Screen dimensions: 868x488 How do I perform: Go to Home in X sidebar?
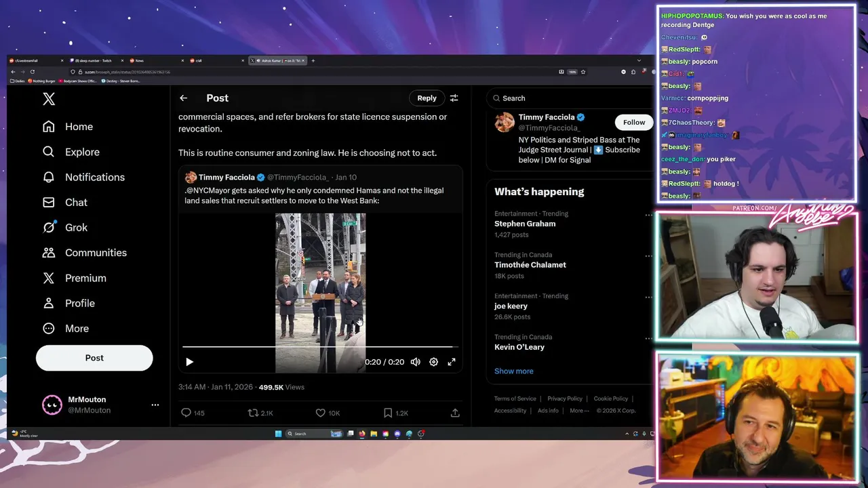click(x=68, y=127)
